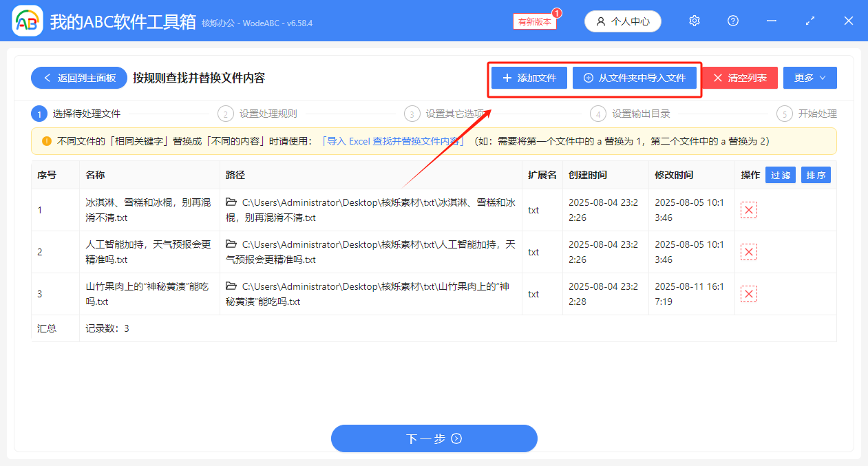Click the AB toolbox logo

(27, 21)
